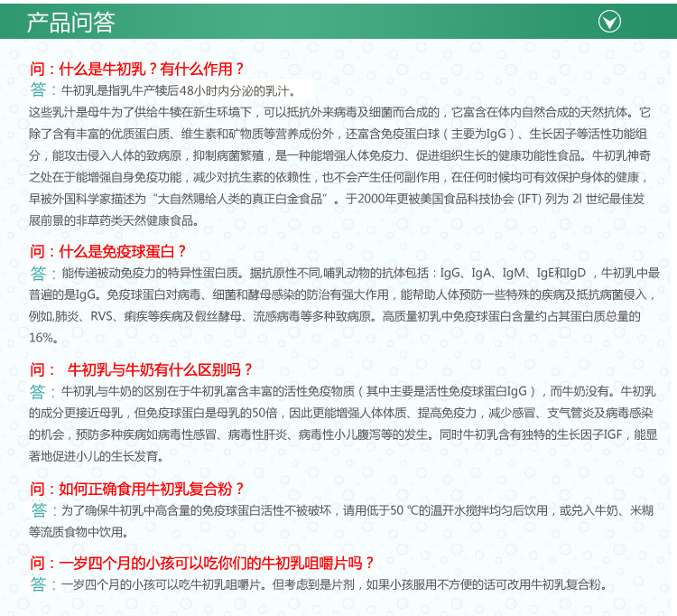Click the line starting 的机会，预防多种疾病
The height and width of the screenshot is (616, 677).
pos(343,434)
